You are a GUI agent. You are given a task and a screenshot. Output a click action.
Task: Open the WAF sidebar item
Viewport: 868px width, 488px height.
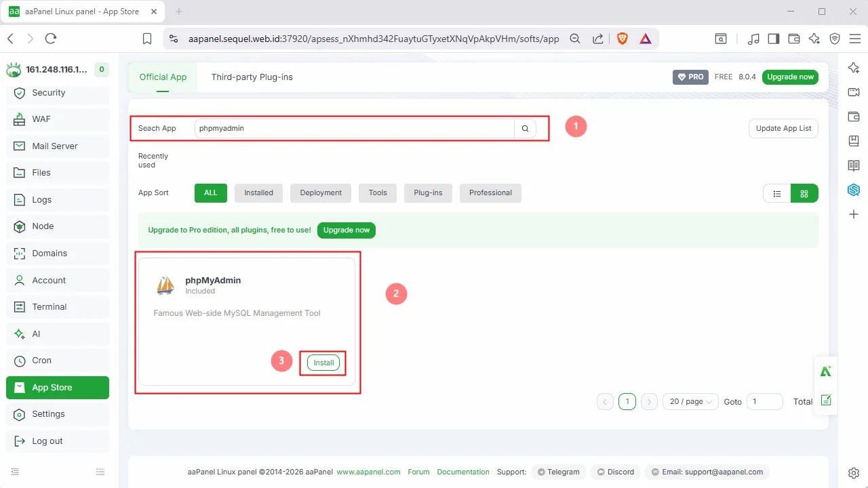pos(58,119)
